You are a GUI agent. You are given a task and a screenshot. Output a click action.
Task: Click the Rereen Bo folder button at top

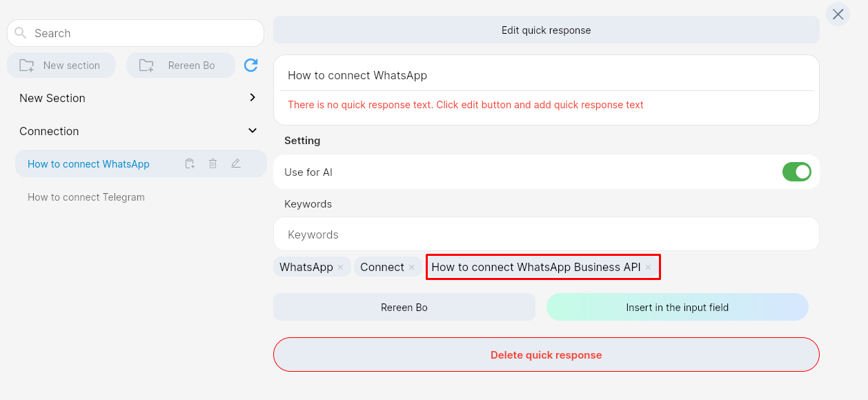(x=181, y=66)
